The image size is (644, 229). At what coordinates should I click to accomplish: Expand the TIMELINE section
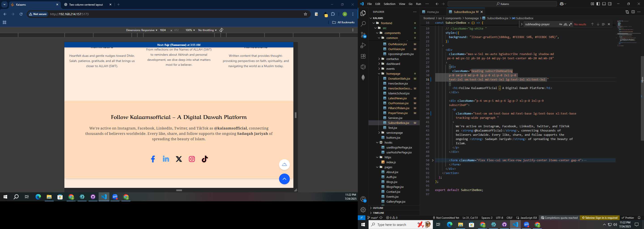(x=394, y=213)
